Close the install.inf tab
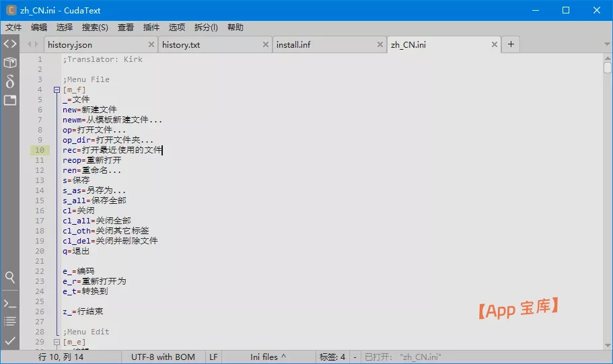This screenshot has width=613, height=364. point(380,44)
